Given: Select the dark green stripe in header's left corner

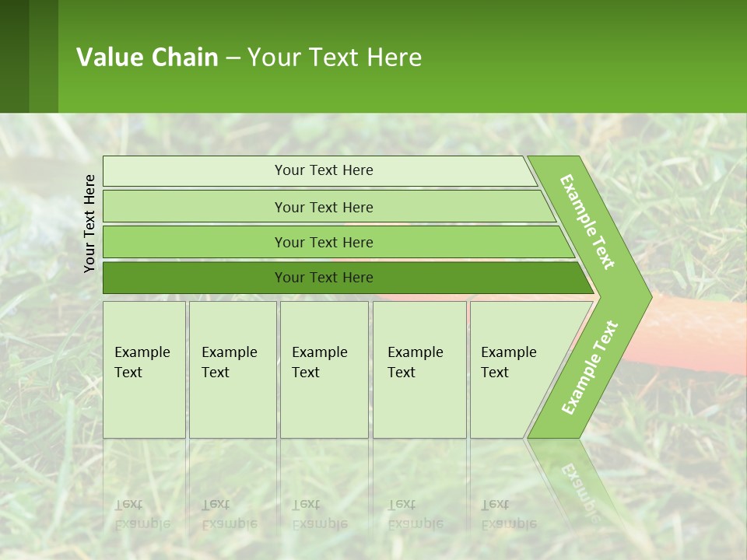Looking at the screenshot, I should click(x=15, y=56).
